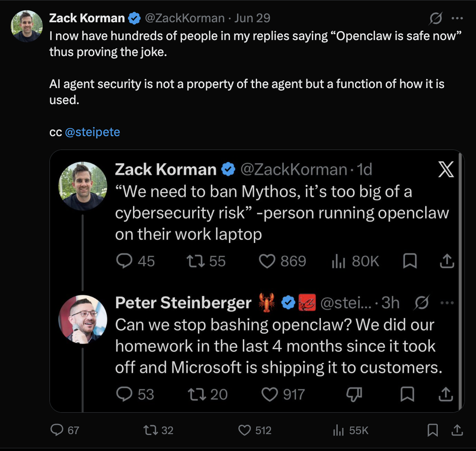Like the quoted tweet with 869 likes
Image resolution: width=476 pixels, height=451 pixels.
282,261
